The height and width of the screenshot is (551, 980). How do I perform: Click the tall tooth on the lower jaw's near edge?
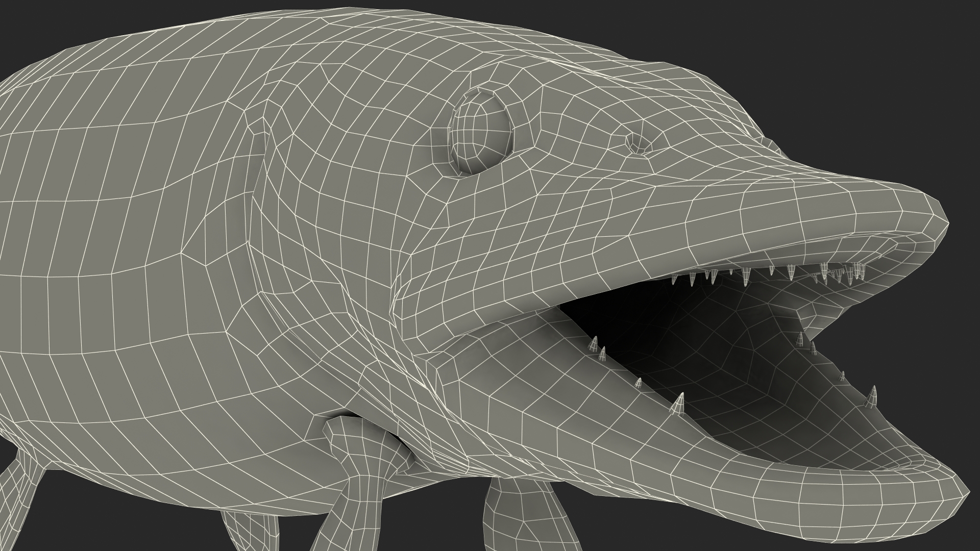(678, 404)
